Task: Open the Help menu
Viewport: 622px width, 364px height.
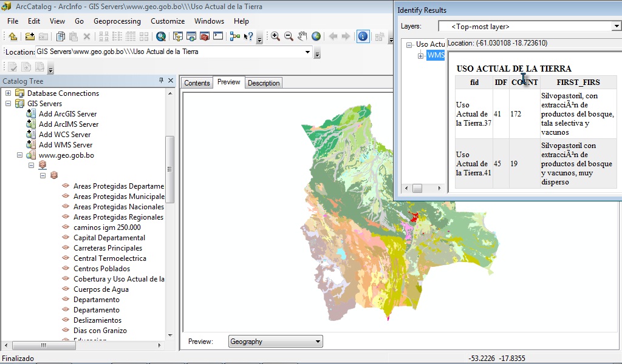Action: (241, 21)
